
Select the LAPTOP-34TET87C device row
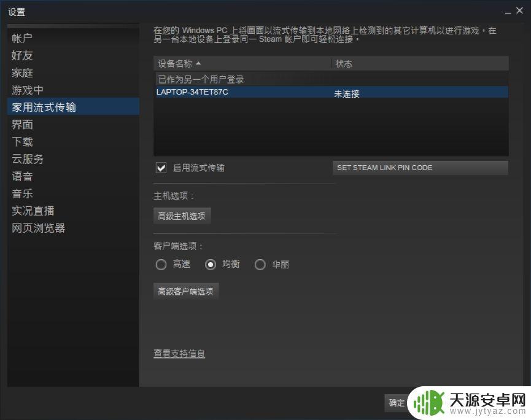(x=331, y=92)
